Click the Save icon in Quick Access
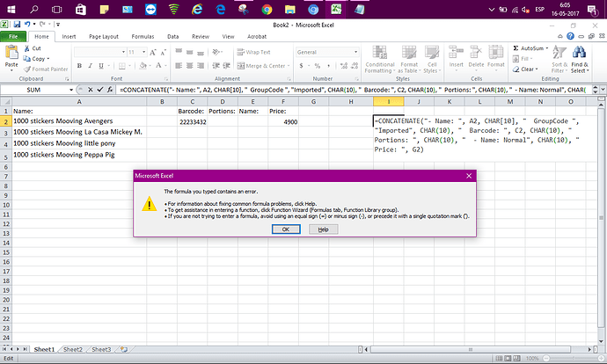The height and width of the screenshot is (364, 607). [17, 25]
